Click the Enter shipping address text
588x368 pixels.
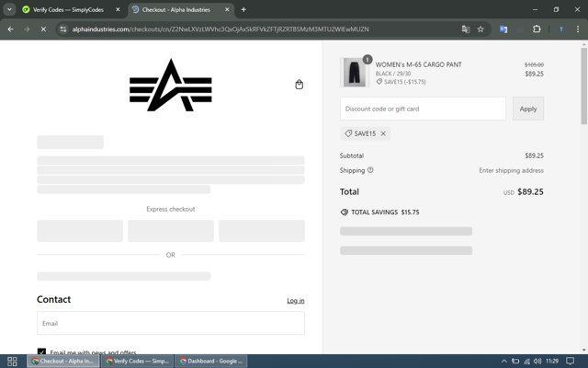(x=511, y=170)
